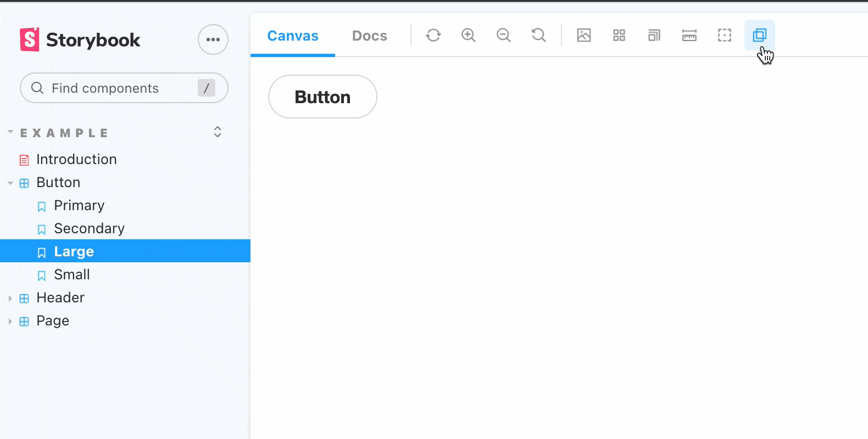Collapse the EXAMPLE section arrow
The height and width of the screenshot is (439, 868).
pyautogui.click(x=10, y=132)
